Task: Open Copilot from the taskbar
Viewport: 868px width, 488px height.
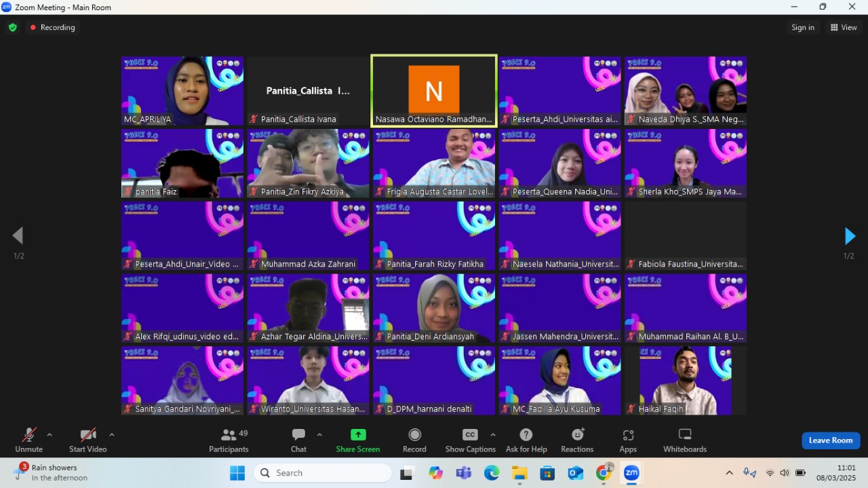Action: [x=435, y=473]
